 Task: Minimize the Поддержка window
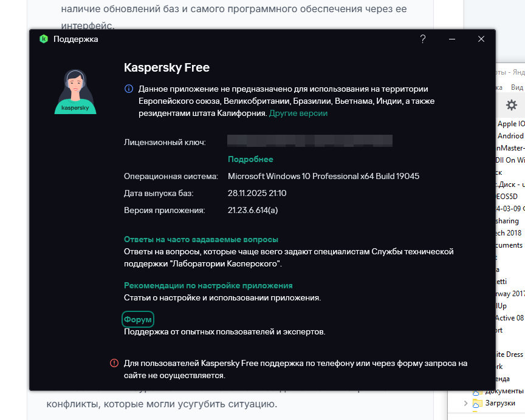[x=453, y=39]
